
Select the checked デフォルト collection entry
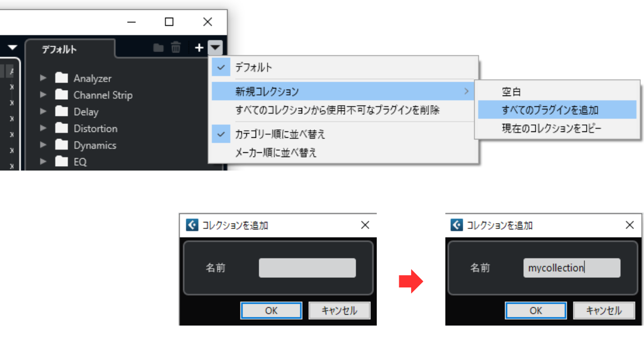[253, 68]
